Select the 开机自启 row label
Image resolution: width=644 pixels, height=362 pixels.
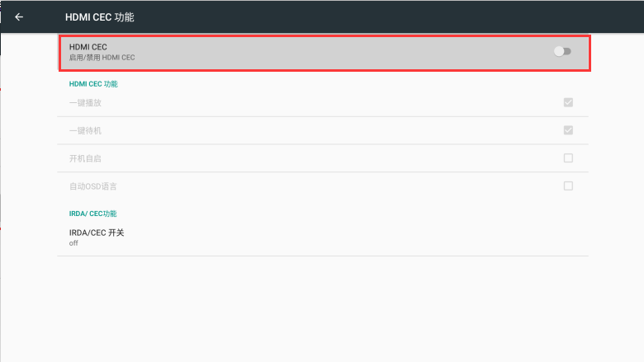coord(85,158)
